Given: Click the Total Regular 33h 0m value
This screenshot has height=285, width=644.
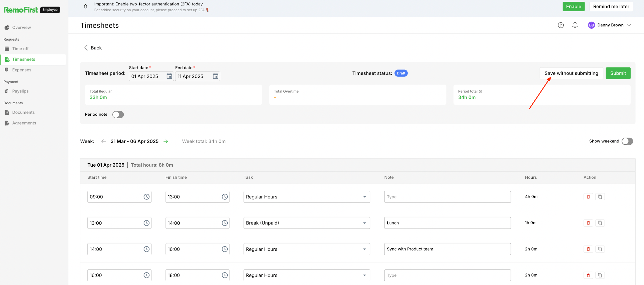Looking at the screenshot, I should (98, 98).
